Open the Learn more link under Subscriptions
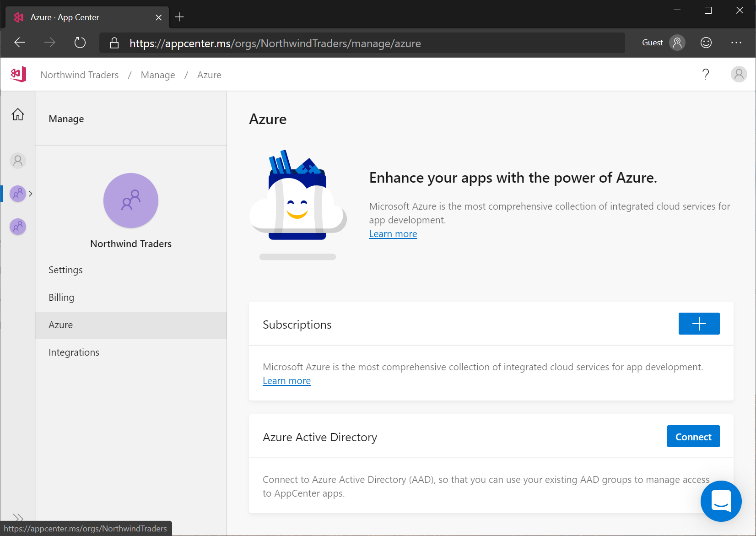The height and width of the screenshot is (536, 756). [286, 380]
